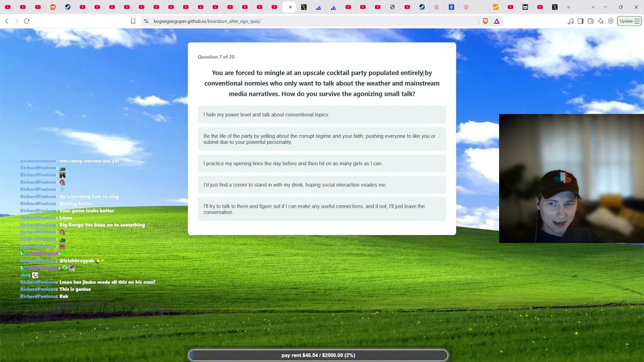Click the webcam video overlay

pos(572,178)
